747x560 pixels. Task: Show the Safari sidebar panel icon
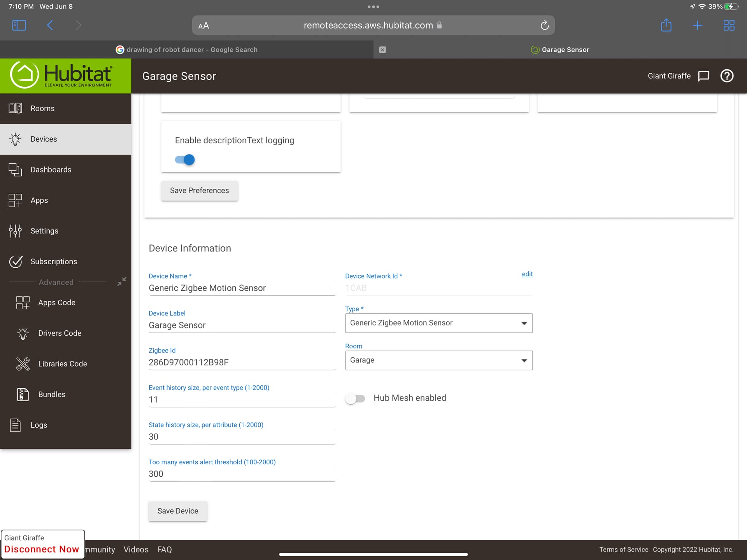pos(19,25)
